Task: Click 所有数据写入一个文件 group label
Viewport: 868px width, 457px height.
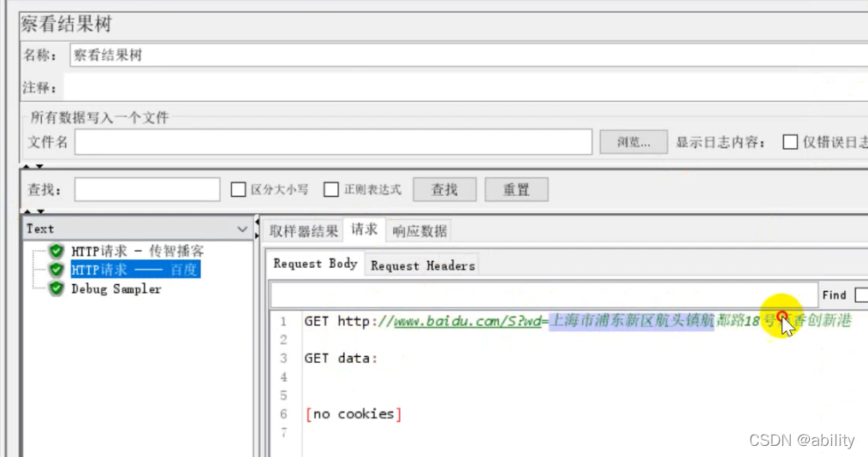Action: tap(99, 117)
